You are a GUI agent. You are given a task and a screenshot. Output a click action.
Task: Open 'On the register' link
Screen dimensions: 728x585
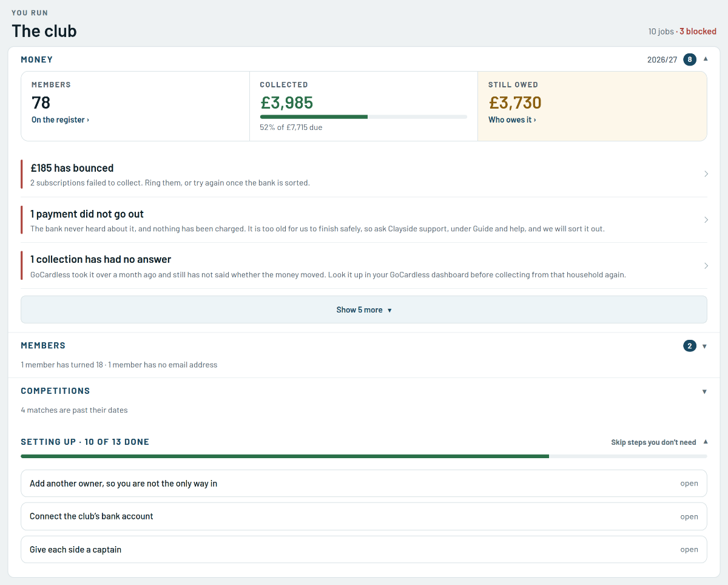[x=60, y=120]
